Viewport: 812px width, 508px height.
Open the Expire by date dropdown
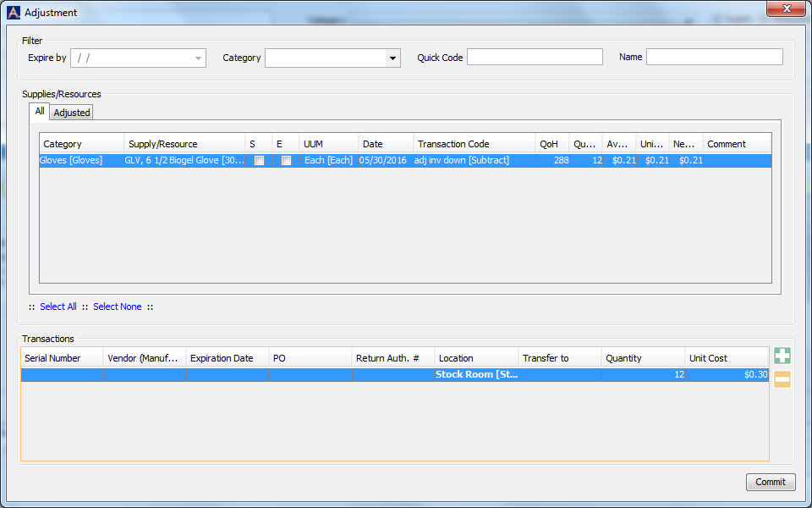199,58
